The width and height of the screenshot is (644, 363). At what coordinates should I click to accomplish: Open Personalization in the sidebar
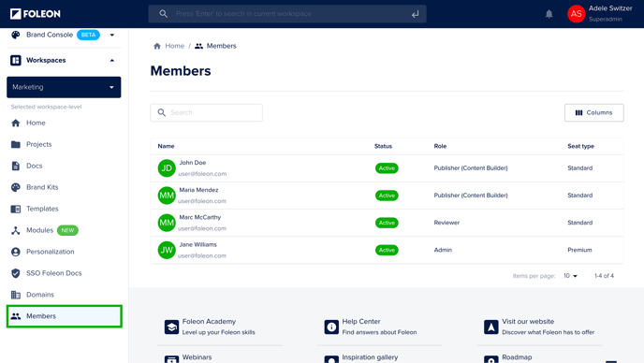[51, 252]
